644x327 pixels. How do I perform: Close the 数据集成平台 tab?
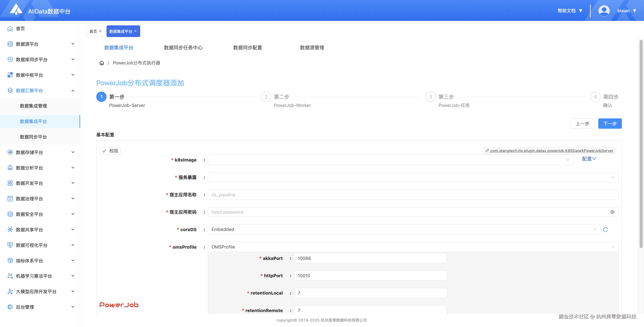(x=136, y=31)
